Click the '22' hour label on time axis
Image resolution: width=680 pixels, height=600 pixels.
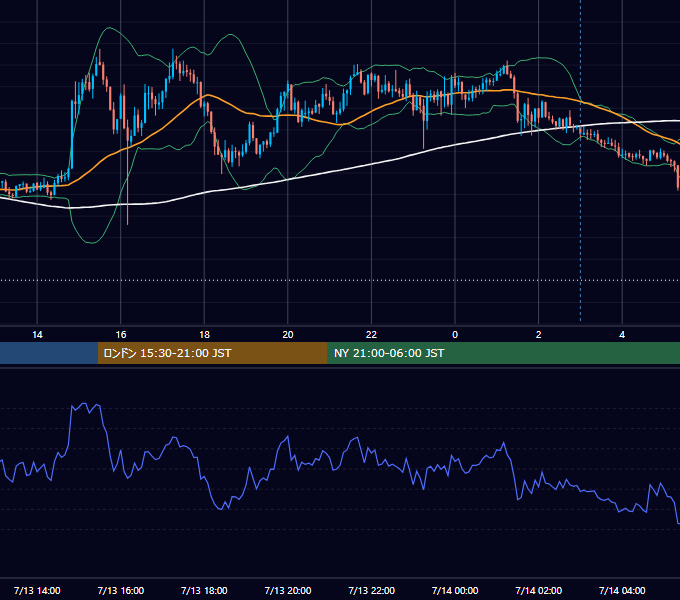pos(371,335)
